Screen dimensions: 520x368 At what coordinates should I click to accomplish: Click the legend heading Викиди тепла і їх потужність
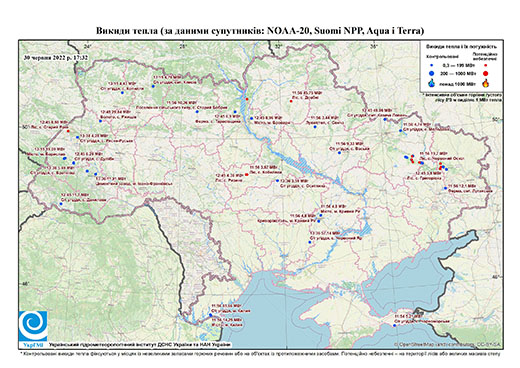pyautogui.click(x=461, y=47)
